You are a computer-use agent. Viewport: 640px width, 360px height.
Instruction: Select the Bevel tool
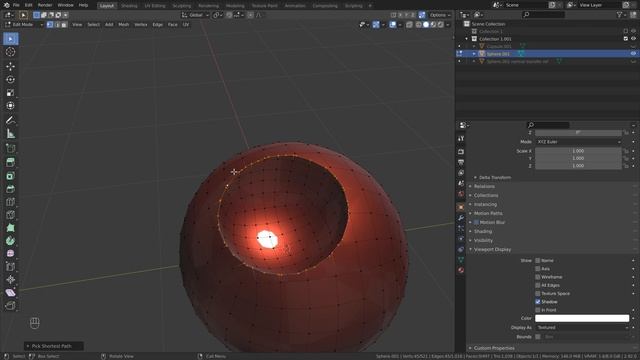click(11, 189)
